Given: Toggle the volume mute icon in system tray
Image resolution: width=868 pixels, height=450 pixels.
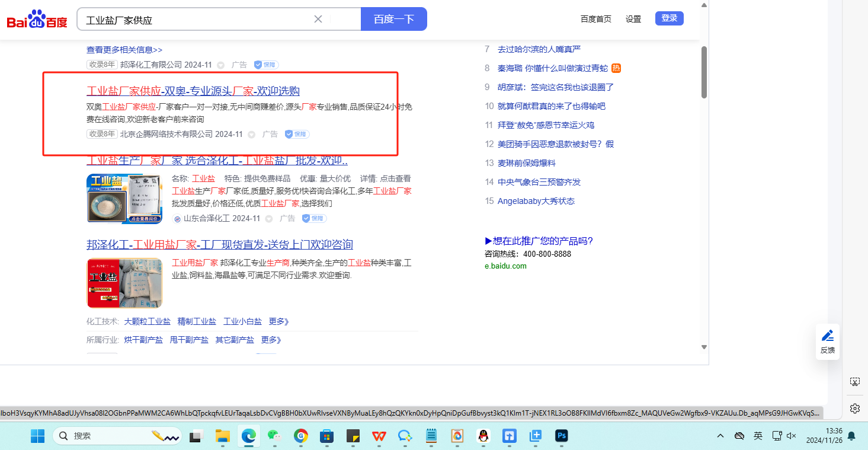Looking at the screenshot, I should [791, 436].
